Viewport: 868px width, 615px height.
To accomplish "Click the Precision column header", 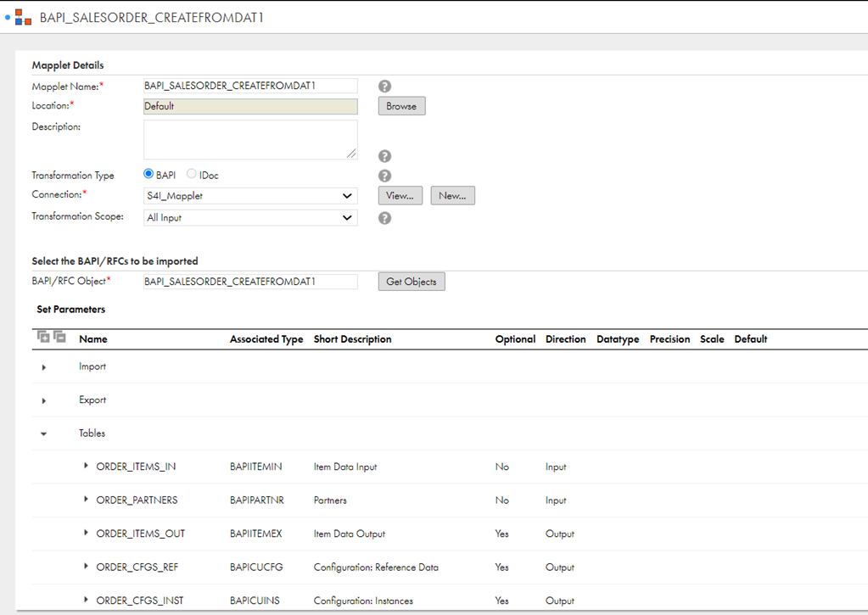I will point(669,339).
